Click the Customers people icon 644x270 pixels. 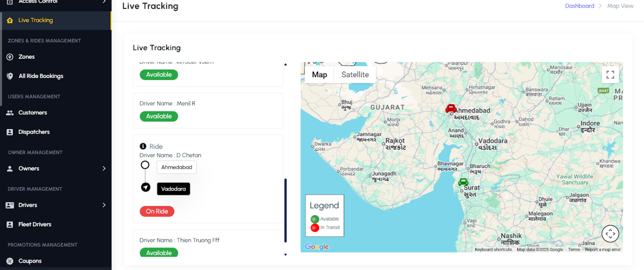(10, 113)
